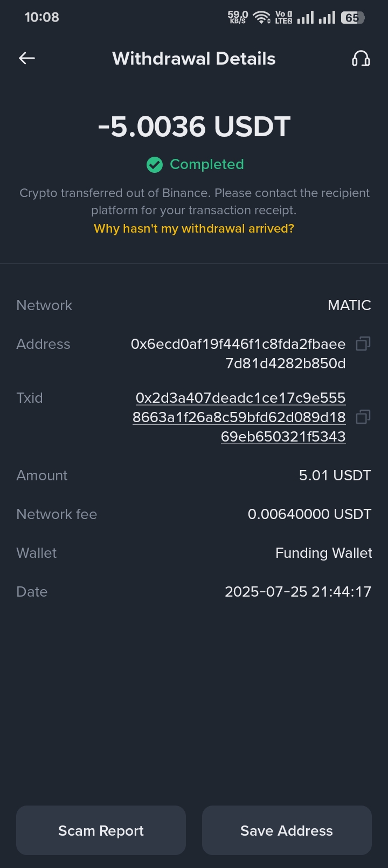
Task: Tap the mobile signal strength bars
Action: [316, 17]
